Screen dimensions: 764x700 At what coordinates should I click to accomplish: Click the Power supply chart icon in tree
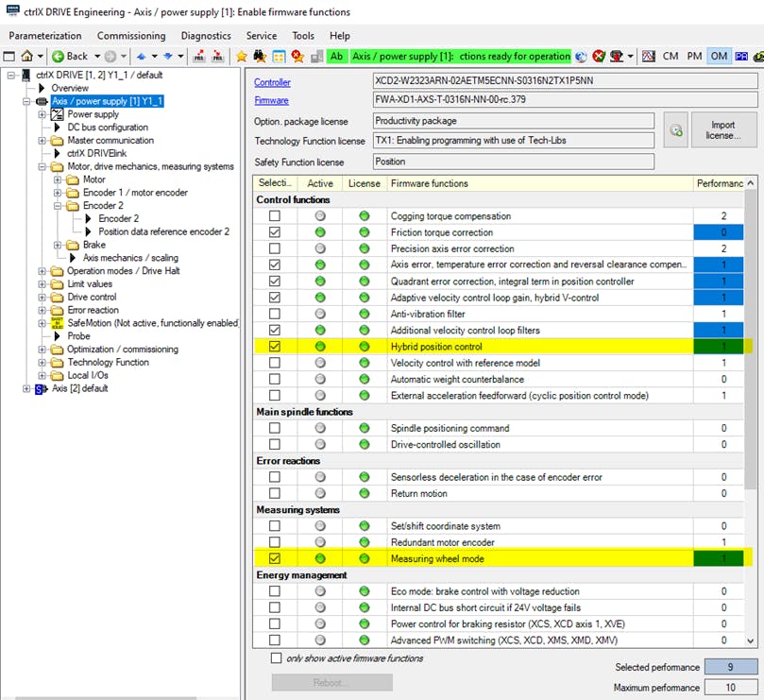[57, 114]
